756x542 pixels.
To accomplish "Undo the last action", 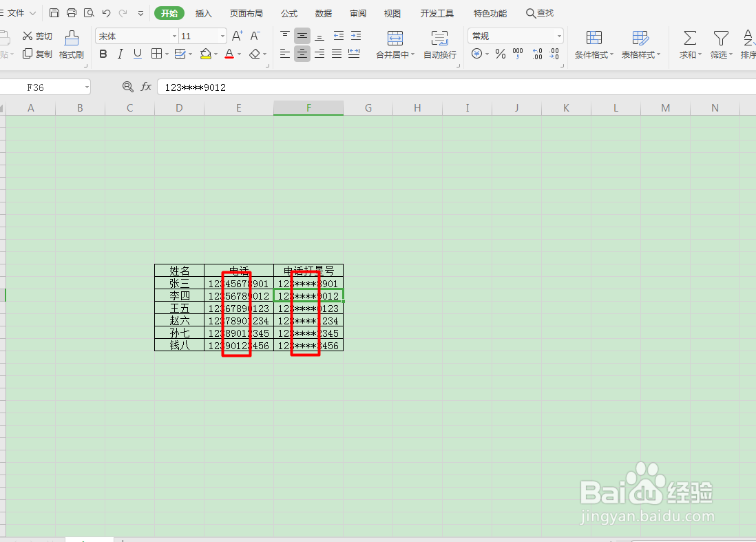I will tap(107, 13).
